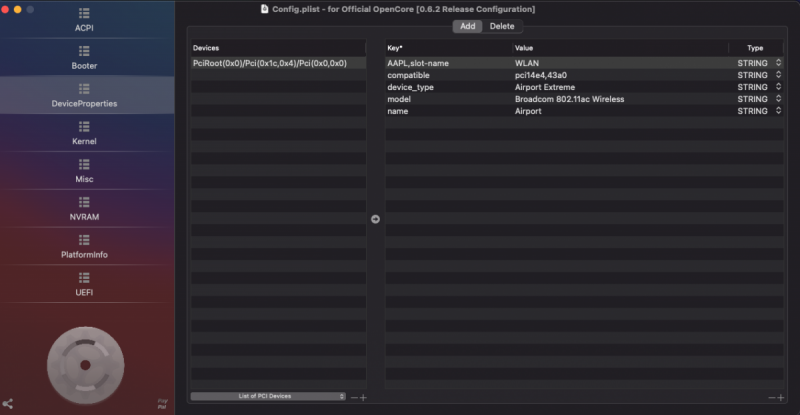This screenshot has height=415, width=800.
Task: Click the Devices column header
Action: [x=279, y=48]
